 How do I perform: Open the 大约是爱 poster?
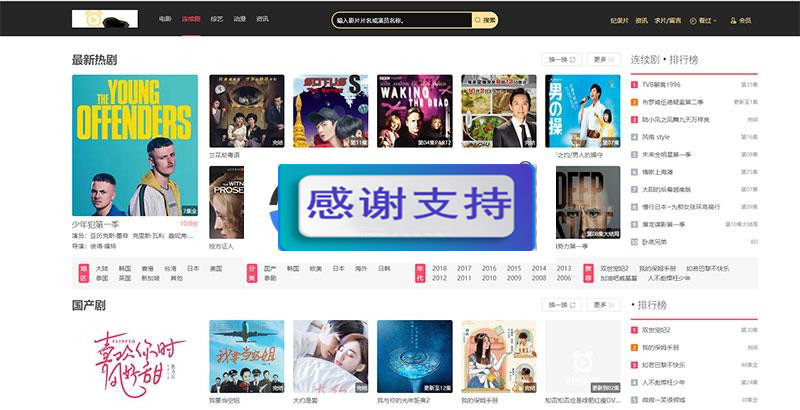click(x=331, y=356)
